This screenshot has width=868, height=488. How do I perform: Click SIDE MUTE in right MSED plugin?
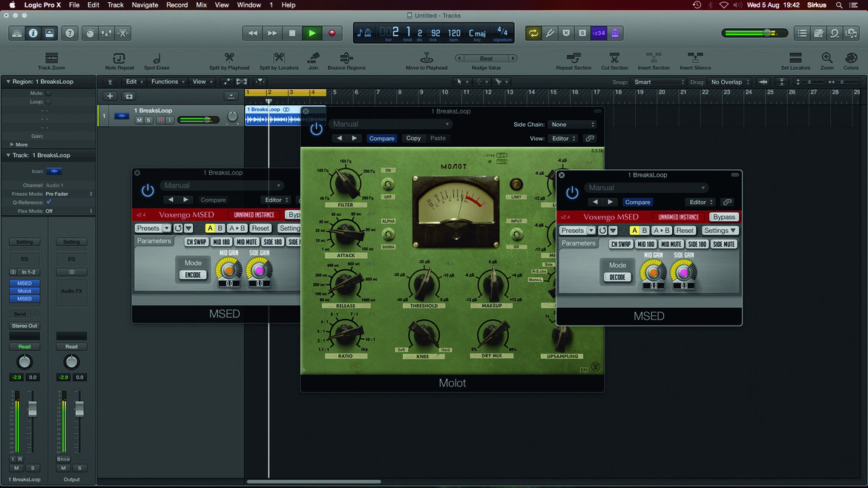pyautogui.click(x=723, y=244)
